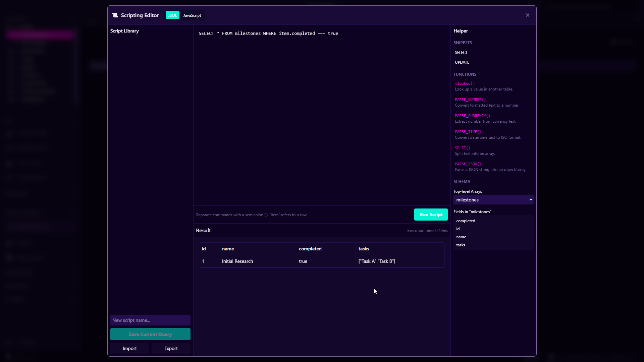This screenshot has width=644, height=362.
Task: Click the Scripting Editor scroll icon
Action: pyautogui.click(x=114, y=15)
